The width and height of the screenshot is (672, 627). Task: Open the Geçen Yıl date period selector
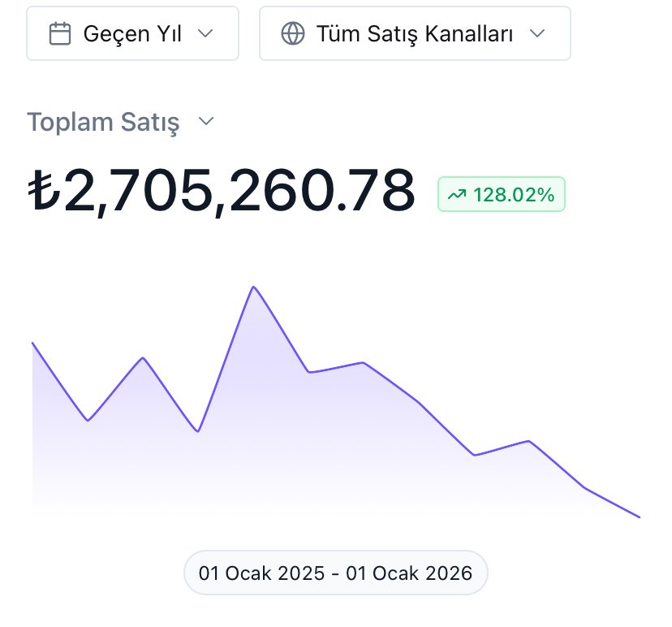click(x=132, y=33)
